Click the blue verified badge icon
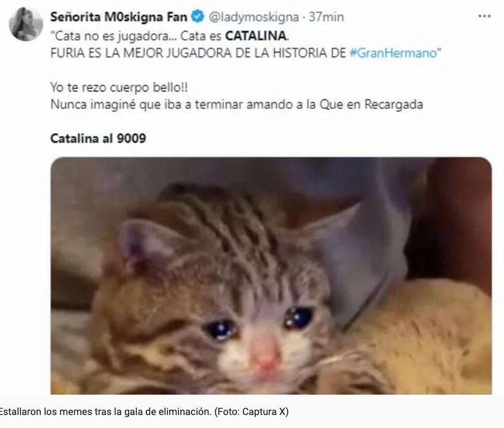Image resolution: width=504 pixels, height=428 pixels. coord(198,17)
